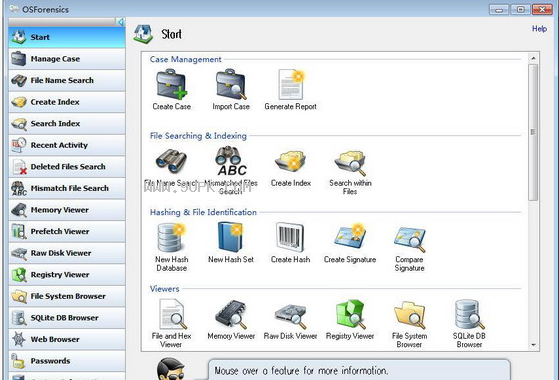Open File System Browser from sidebar
This screenshot has width=559, height=380.
pyautogui.click(x=67, y=296)
